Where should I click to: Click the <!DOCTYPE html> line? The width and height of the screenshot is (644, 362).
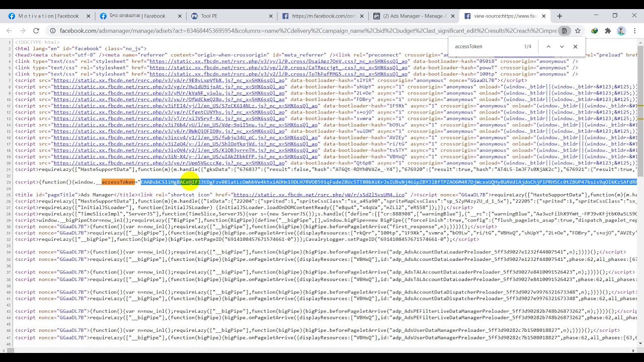point(37,42)
